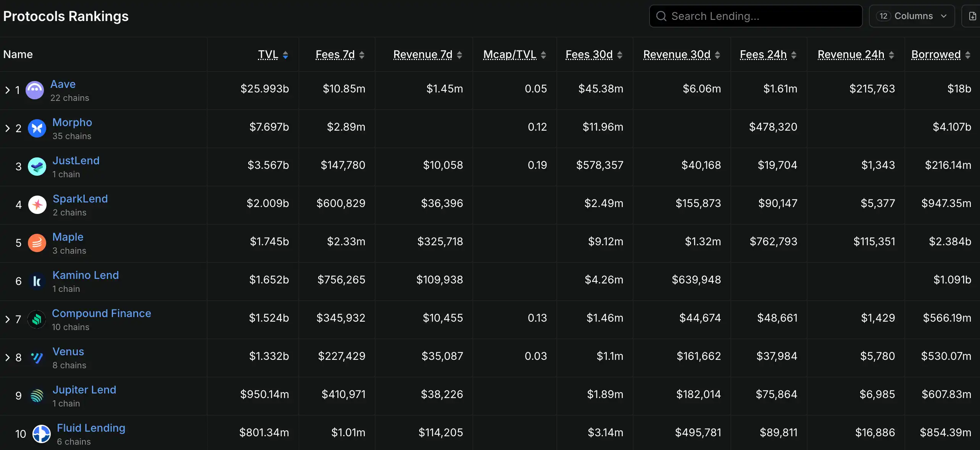This screenshot has height=450, width=980.
Task: Open the 12 Columns dropdown
Action: pyautogui.click(x=911, y=16)
